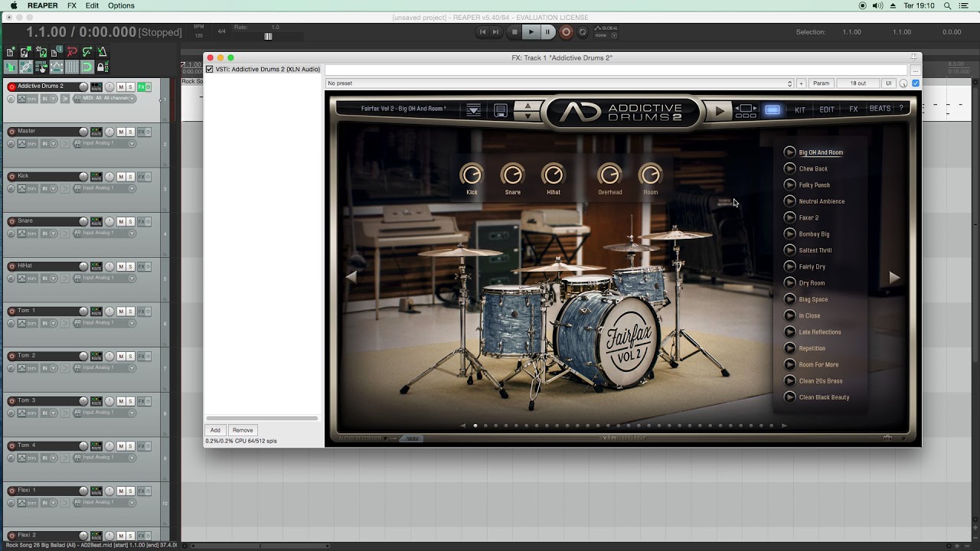Screen dimensions: 980x551
Task: Toggle the snap magnet toolbar icon
Action: pos(87,67)
